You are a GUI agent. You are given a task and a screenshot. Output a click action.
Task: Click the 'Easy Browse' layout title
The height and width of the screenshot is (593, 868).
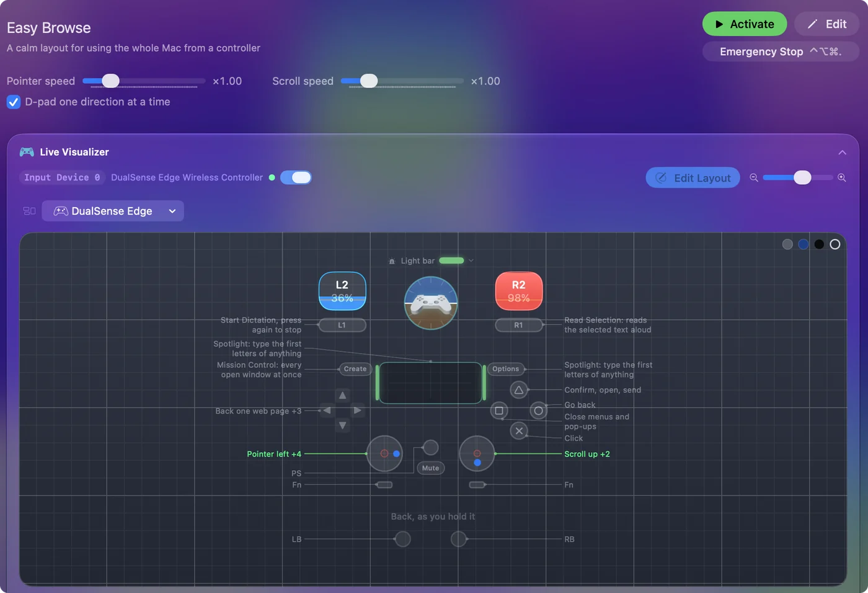(x=48, y=28)
